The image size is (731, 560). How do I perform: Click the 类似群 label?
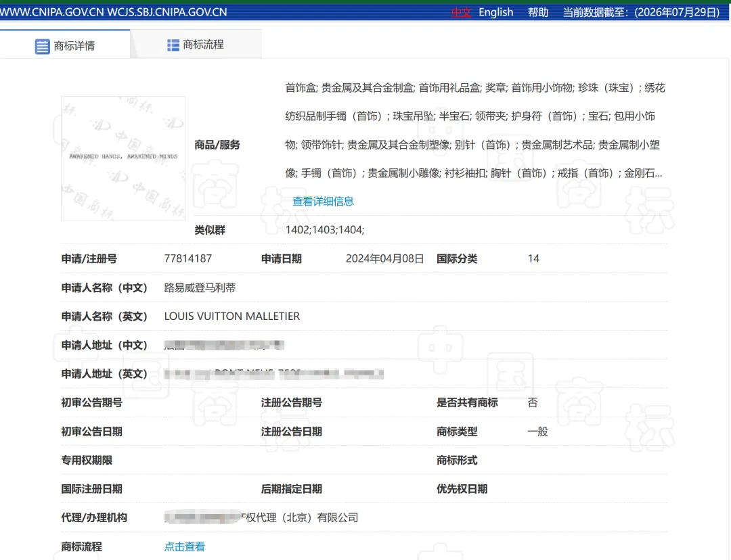click(210, 230)
